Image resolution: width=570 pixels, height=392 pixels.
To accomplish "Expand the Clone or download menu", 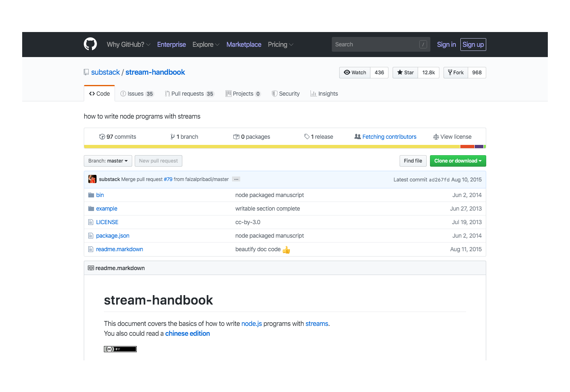I will tap(457, 161).
